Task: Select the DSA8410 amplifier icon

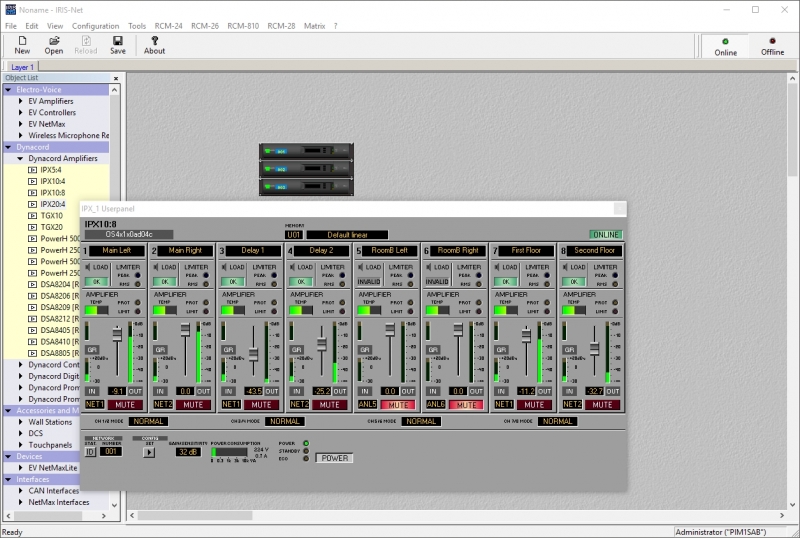Action: 32,342
